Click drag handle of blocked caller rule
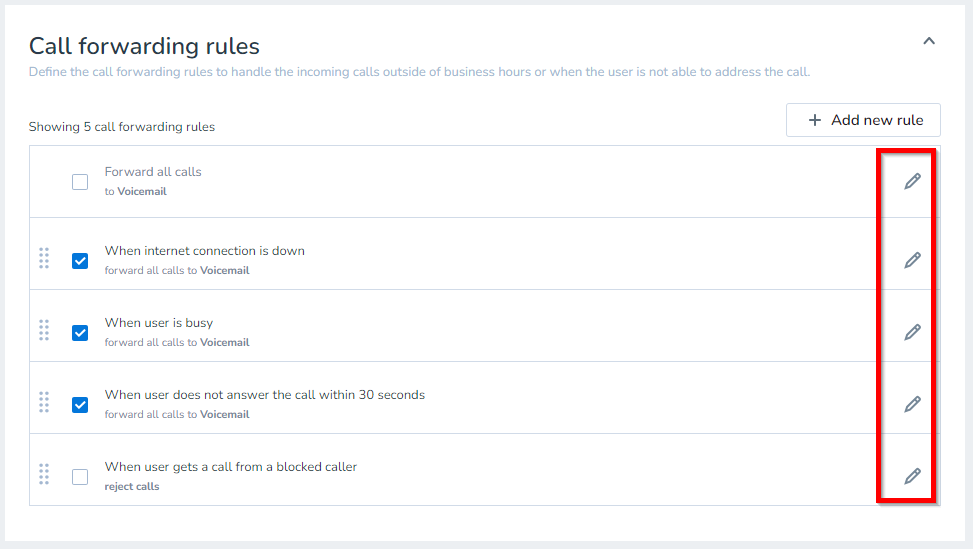The width and height of the screenshot is (973, 549). (44, 474)
